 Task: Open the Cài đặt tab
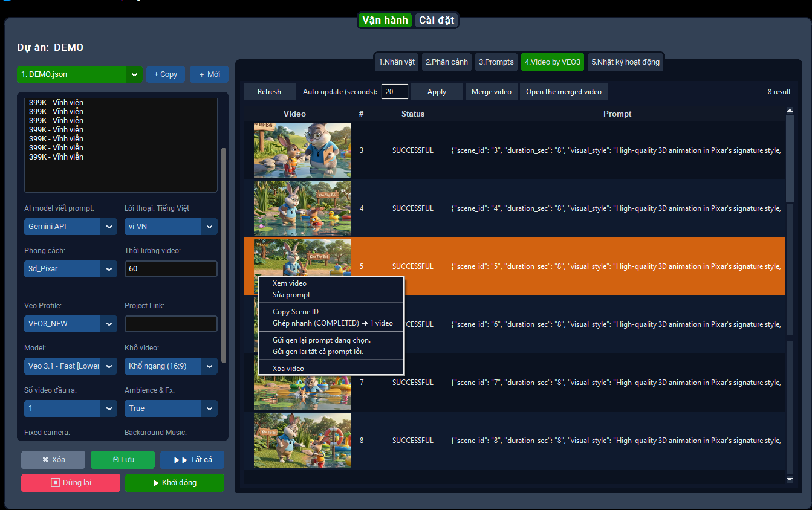(437, 20)
